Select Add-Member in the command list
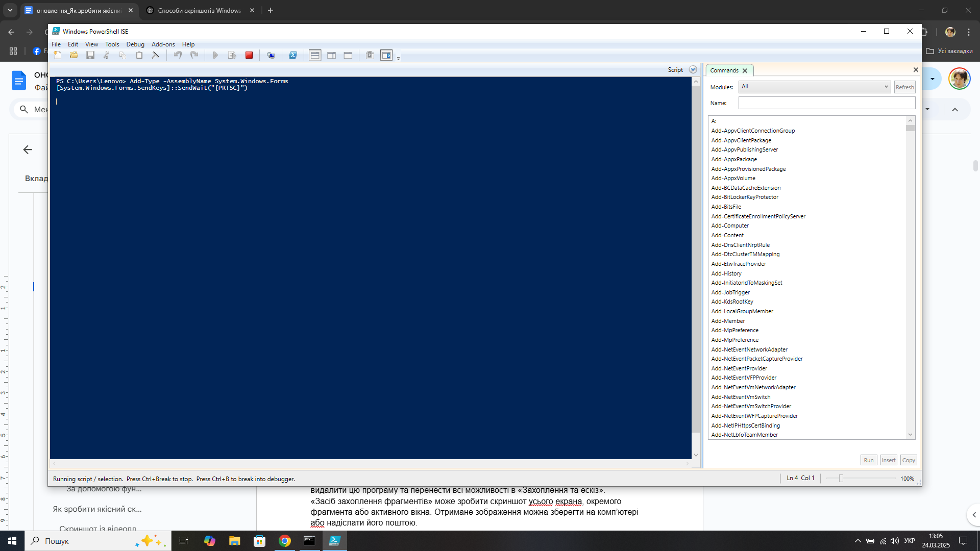 [x=728, y=321]
